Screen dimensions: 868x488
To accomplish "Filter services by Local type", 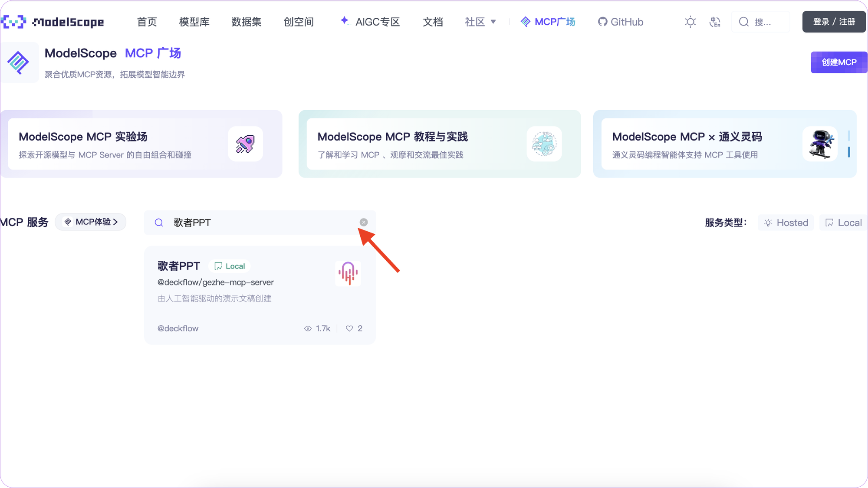I will (843, 223).
